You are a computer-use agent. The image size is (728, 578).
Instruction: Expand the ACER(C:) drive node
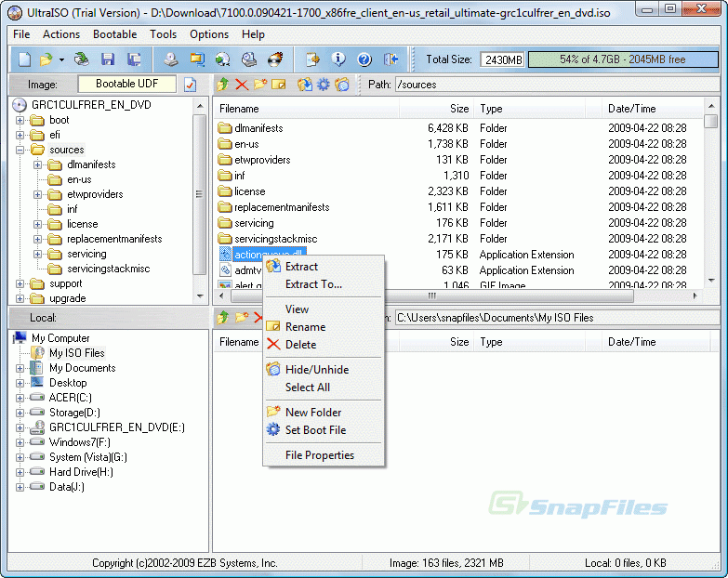pos(20,398)
